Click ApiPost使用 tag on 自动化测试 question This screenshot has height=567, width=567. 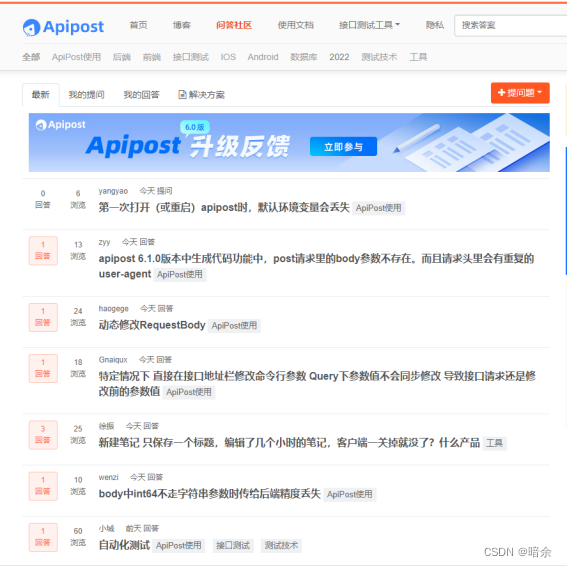pos(179,546)
